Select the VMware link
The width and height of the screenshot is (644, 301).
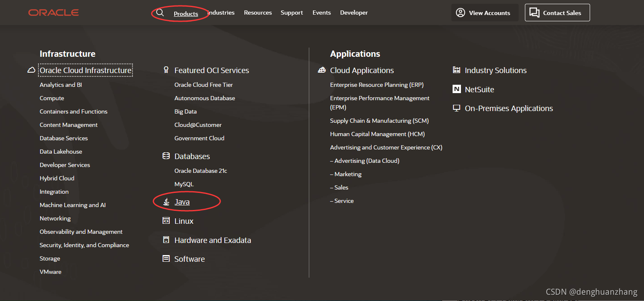(x=51, y=272)
